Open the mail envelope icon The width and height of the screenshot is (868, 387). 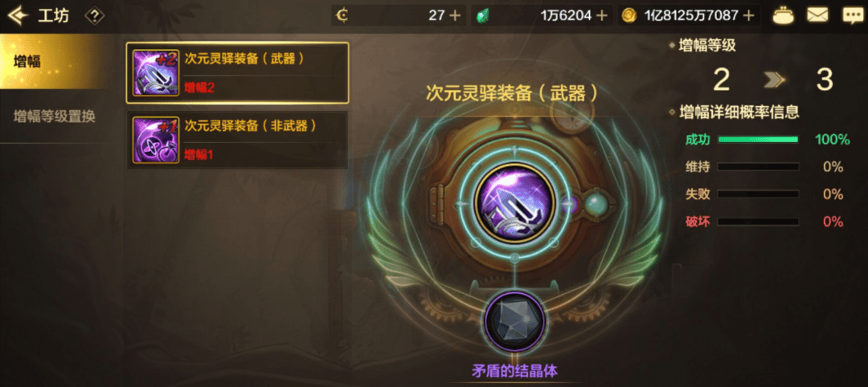pos(817,15)
